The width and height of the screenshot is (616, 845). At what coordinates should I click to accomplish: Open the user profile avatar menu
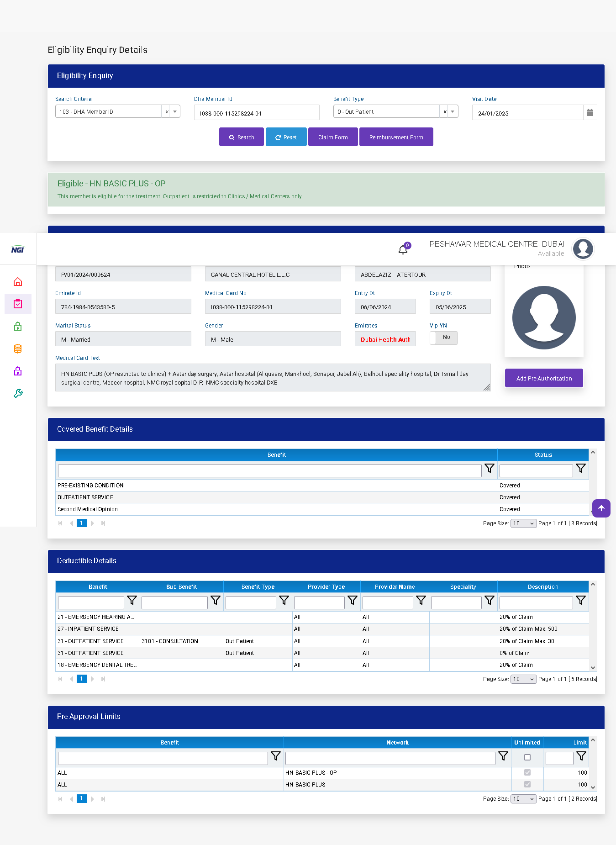click(583, 249)
